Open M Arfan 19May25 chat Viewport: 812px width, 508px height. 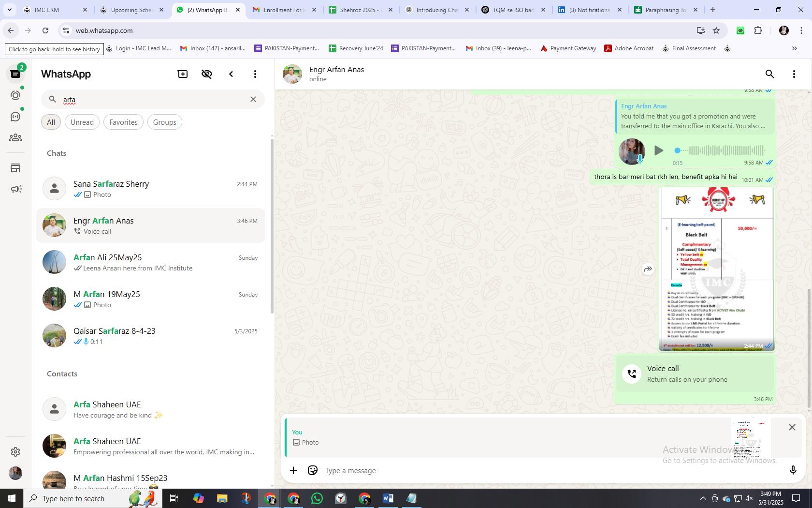150,299
